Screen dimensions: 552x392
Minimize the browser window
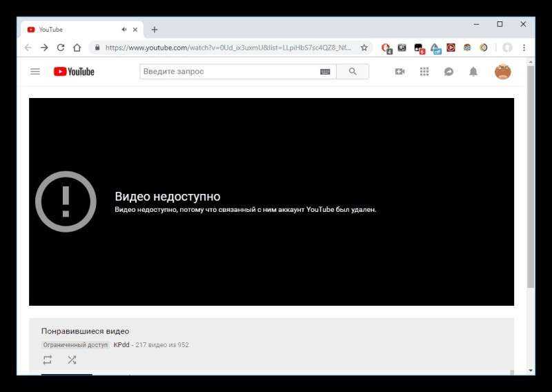point(476,24)
